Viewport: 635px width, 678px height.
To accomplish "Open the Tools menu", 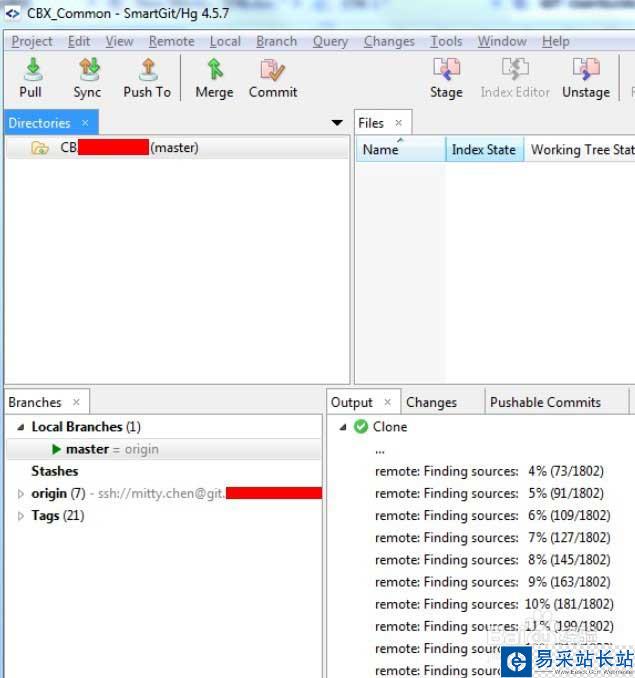I will pyautogui.click(x=446, y=42).
